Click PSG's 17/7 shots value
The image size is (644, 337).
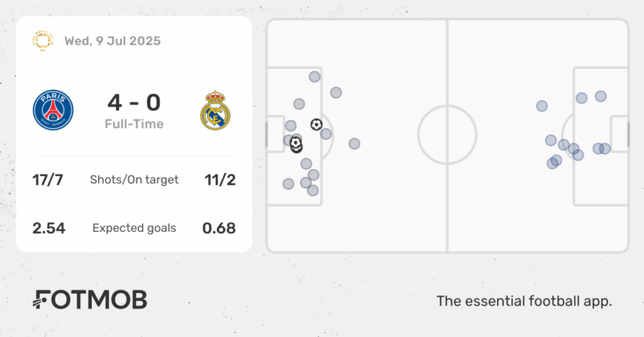[48, 180]
